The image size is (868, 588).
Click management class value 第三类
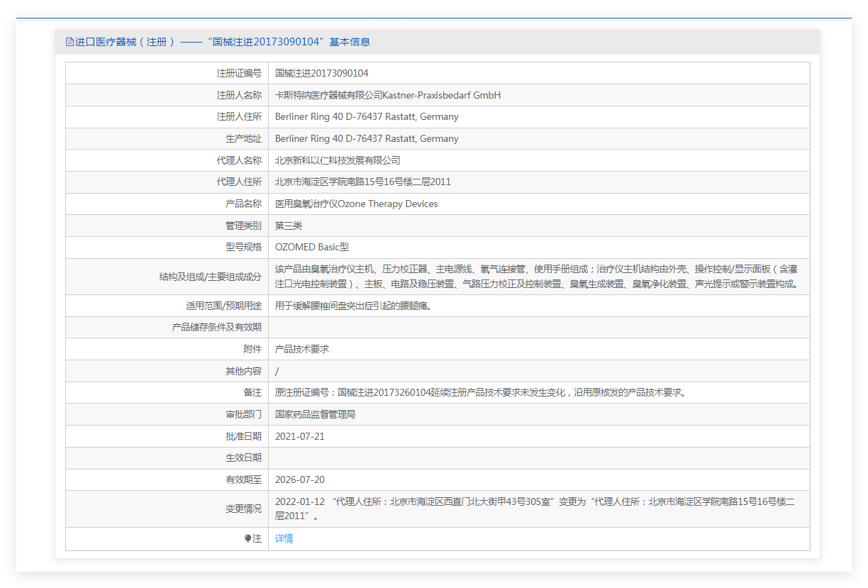pyautogui.click(x=289, y=226)
